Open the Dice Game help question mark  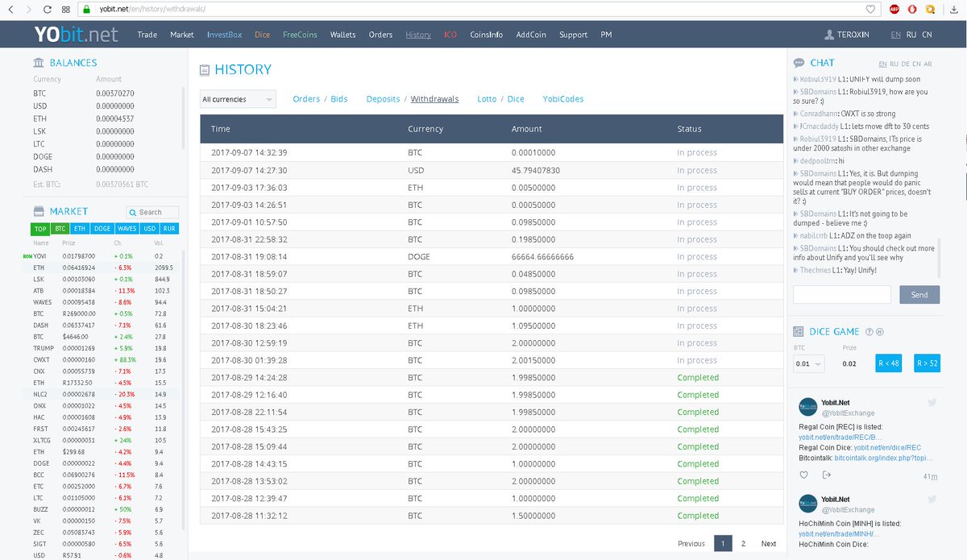pyautogui.click(x=869, y=331)
